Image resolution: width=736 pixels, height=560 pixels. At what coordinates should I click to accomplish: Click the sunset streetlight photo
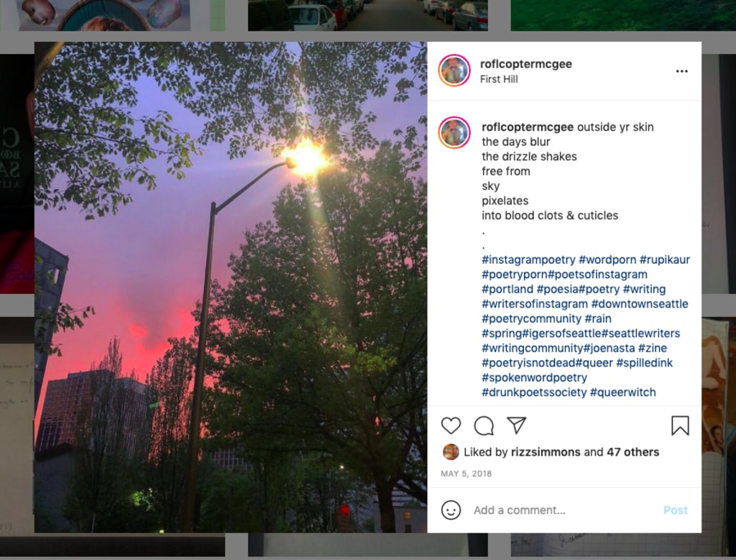231,288
